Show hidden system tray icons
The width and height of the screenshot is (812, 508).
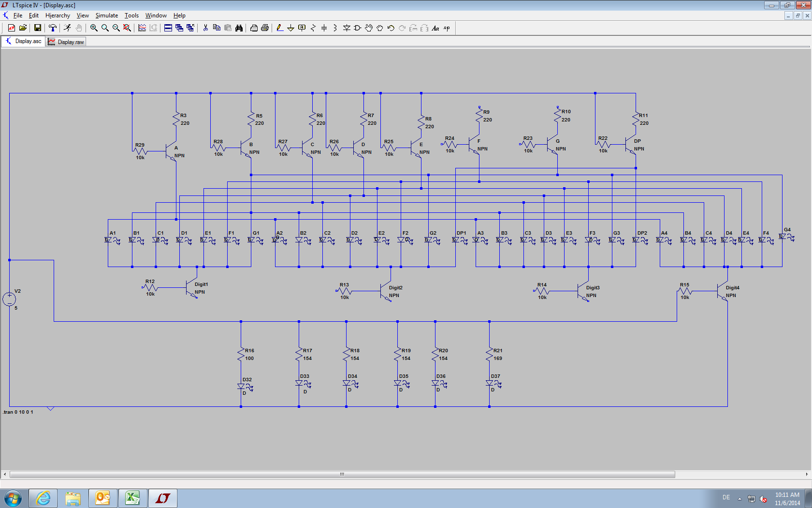[739, 498]
